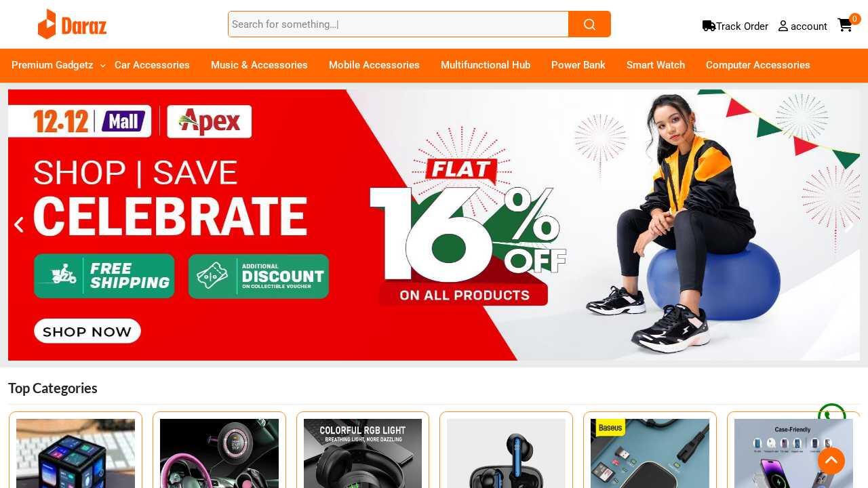
Task: Open Computer Accessories menu item
Action: [758, 65]
